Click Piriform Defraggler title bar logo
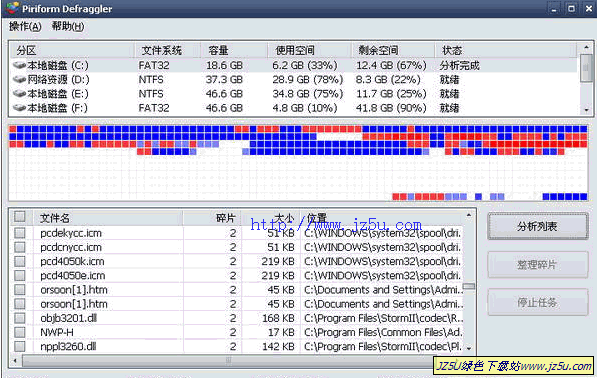597x378 pixels. [x=12, y=8]
